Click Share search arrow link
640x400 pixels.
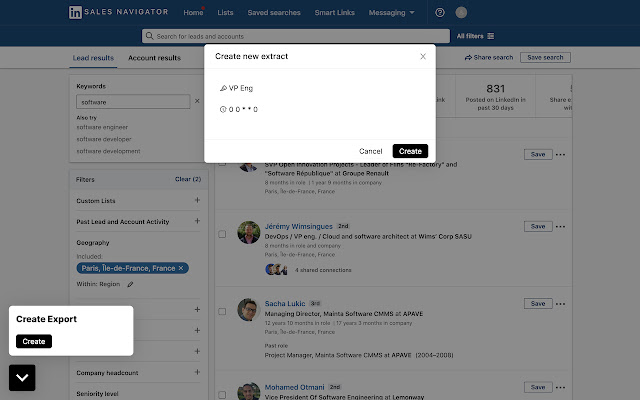pyautogui.click(x=489, y=58)
